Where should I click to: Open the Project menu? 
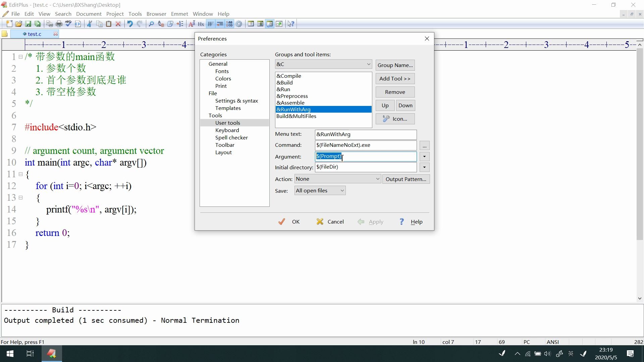(x=115, y=14)
